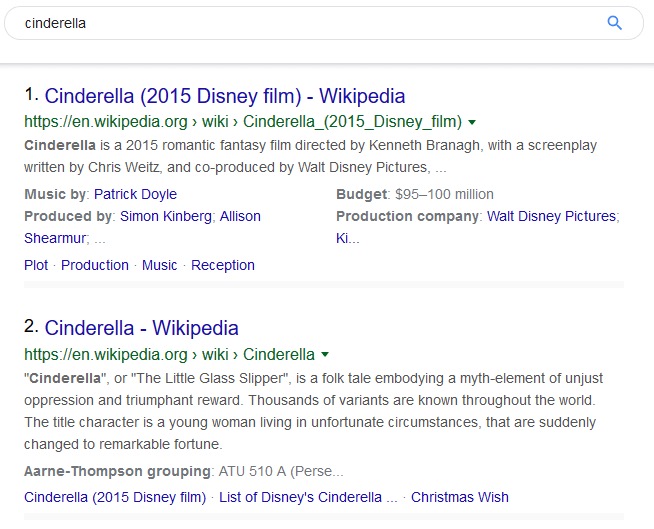The image size is (654, 529).
Task: Open the Cinderella - Wikipedia result title
Action: coord(141,328)
